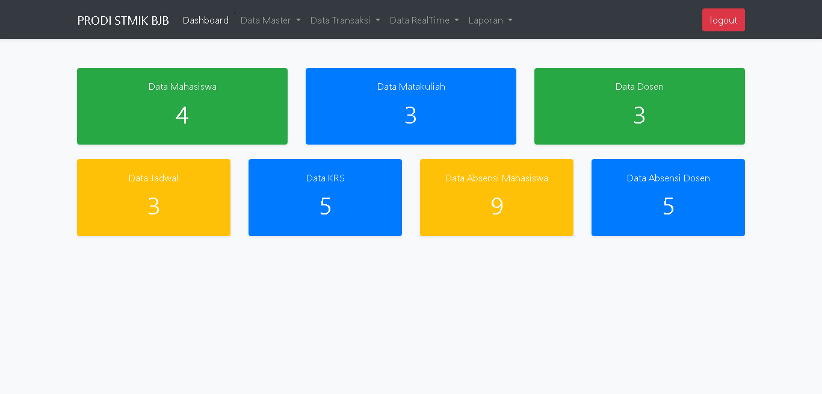Select the Data Jadwal card label
This screenshot has width=822, height=394.
tap(154, 178)
